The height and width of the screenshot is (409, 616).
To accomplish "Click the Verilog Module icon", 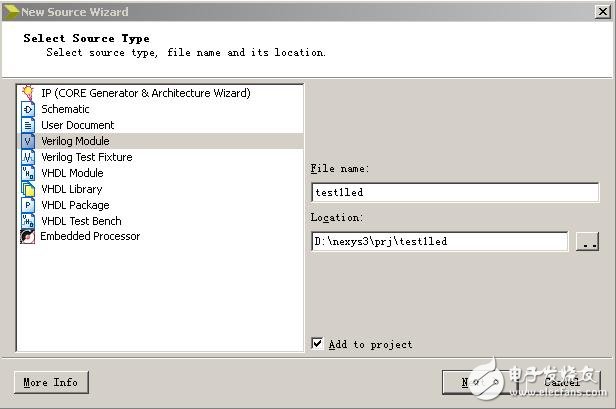I will tap(28, 141).
